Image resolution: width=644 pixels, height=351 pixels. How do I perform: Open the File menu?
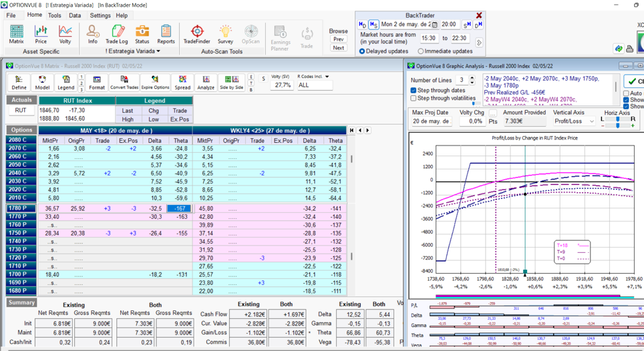pyautogui.click(x=11, y=15)
